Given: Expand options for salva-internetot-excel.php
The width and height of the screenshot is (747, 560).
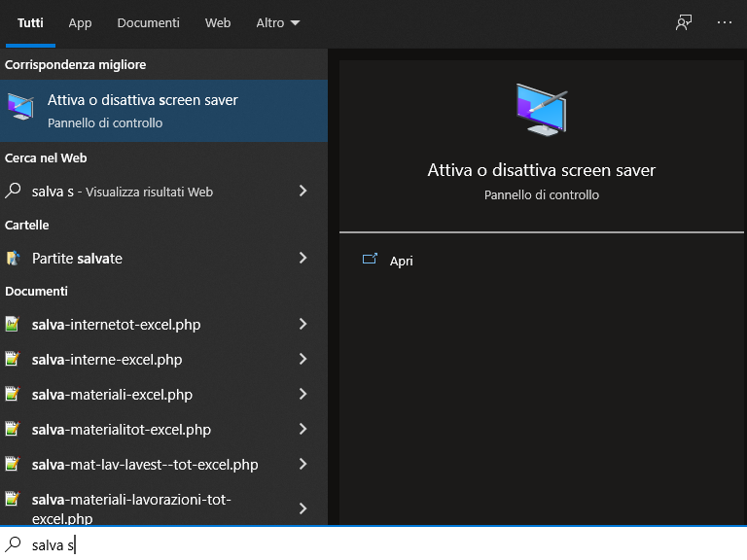Looking at the screenshot, I should [303, 325].
